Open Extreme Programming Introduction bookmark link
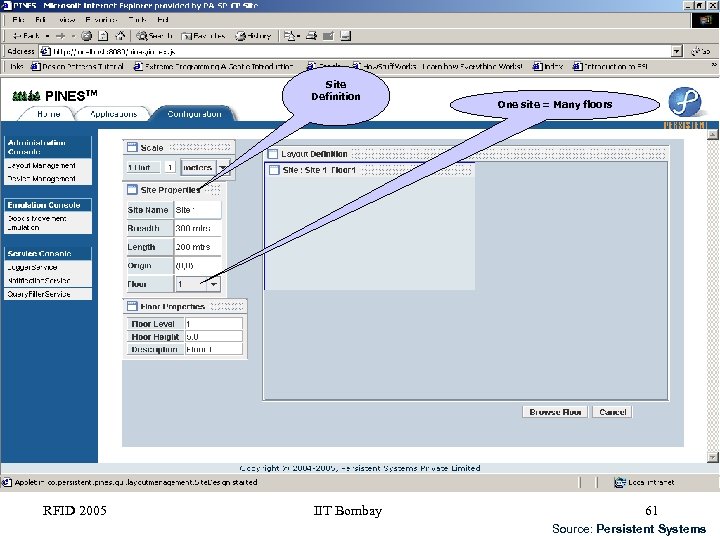This screenshot has height=540, width=720. click(x=213, y=67)
